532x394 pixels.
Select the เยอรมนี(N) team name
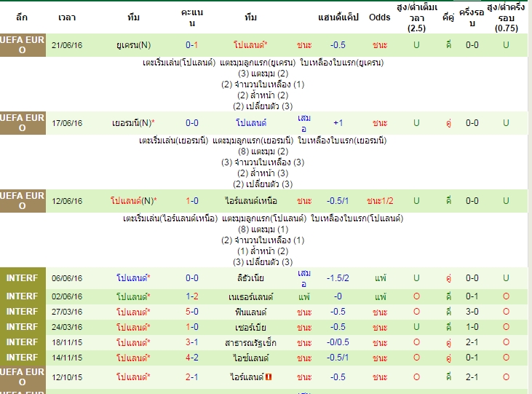click(133, 123)
